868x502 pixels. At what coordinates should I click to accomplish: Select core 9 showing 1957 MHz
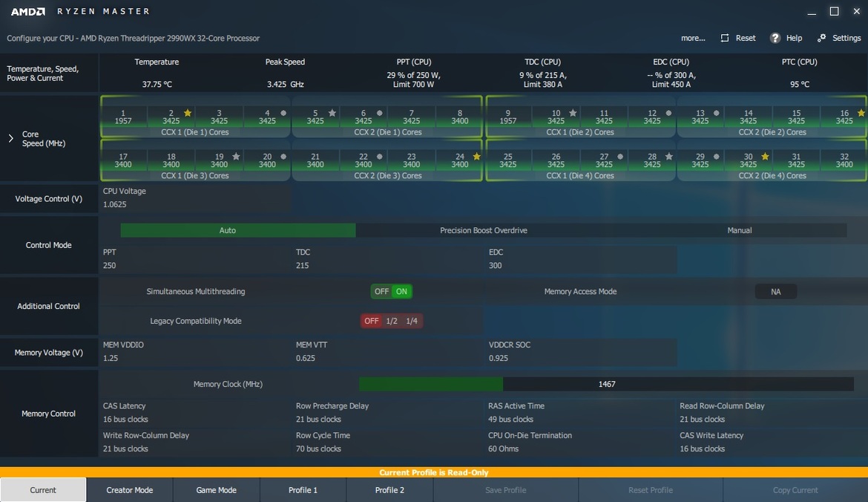click(x=507, y=117)
